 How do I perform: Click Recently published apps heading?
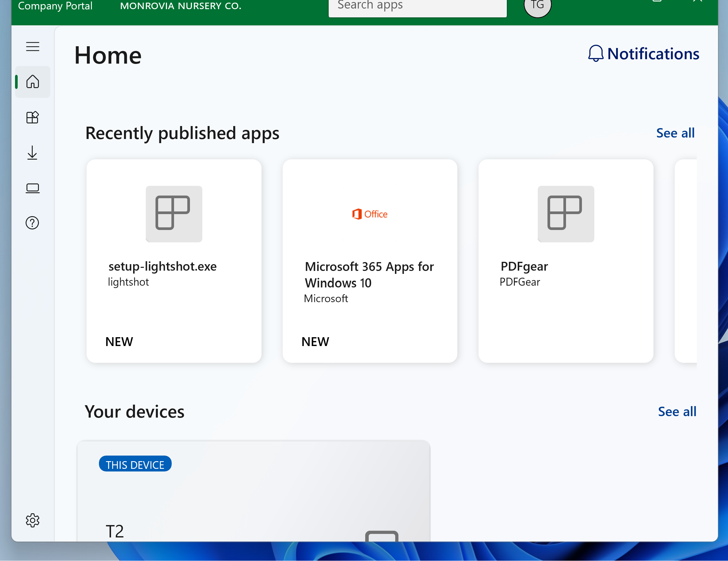(x=182, y=133)
